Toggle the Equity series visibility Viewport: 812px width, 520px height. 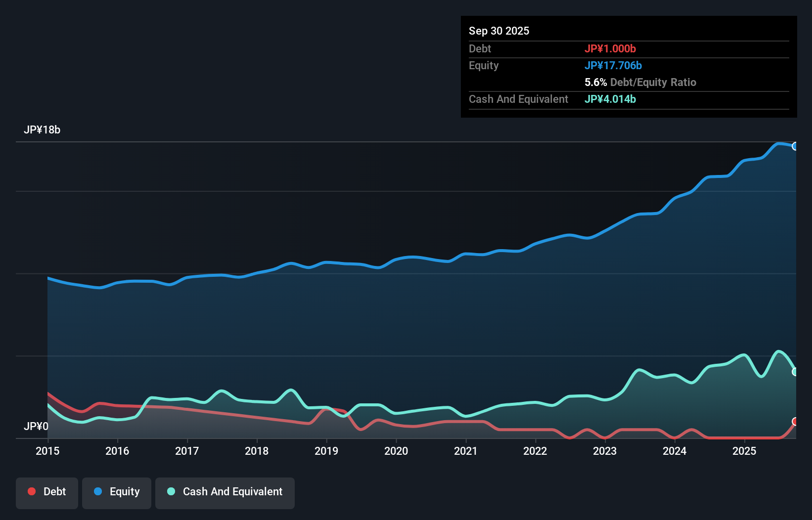pos(116,492)
